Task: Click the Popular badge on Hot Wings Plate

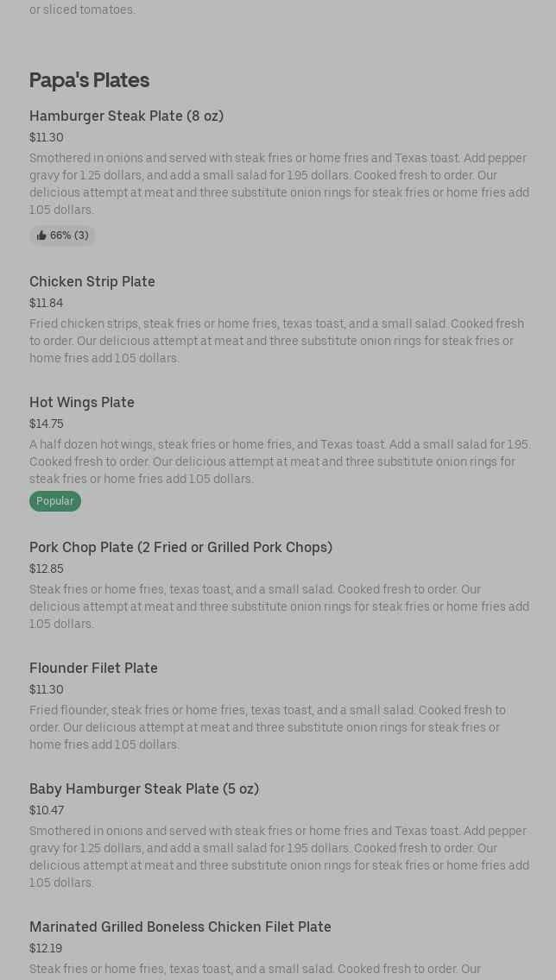Action: (x=55, y=501)
